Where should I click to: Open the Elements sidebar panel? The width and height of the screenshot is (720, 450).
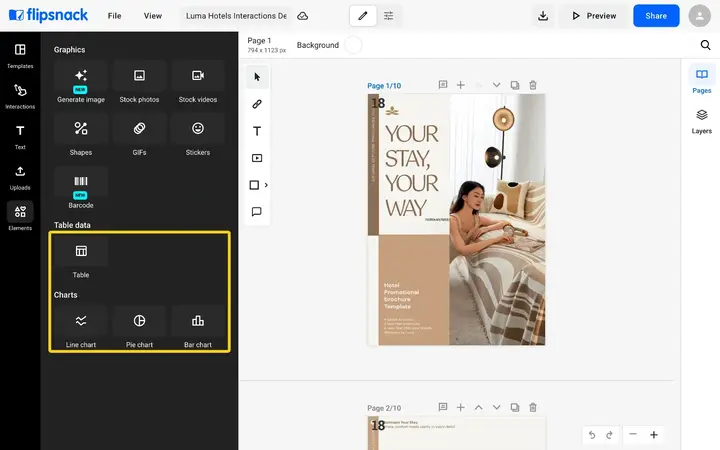[20, 217]
